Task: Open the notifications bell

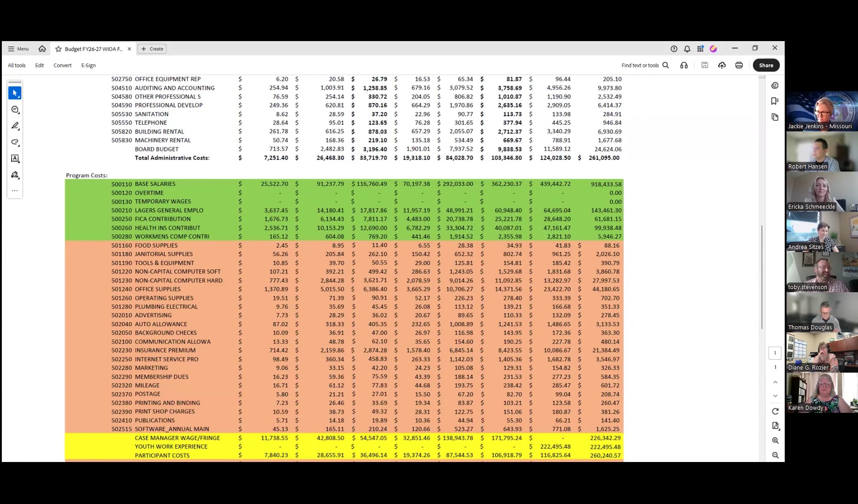Action: [x=687, y=49]
